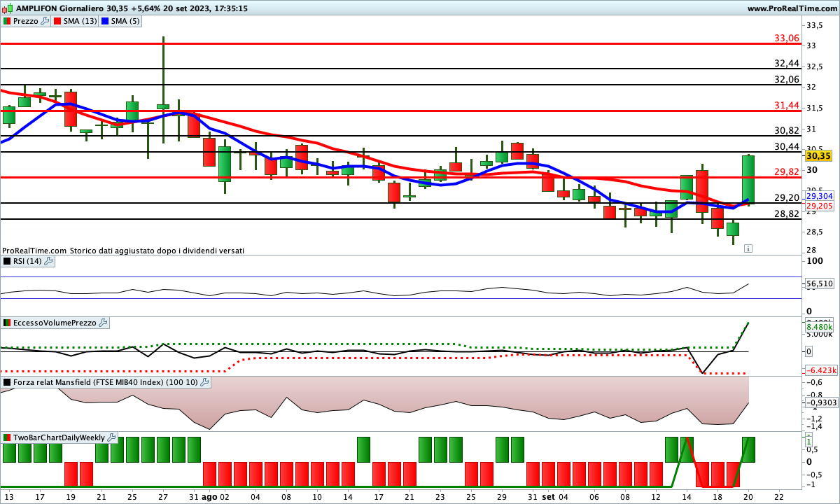Open TwoBarChartDailyWeekly wrench settings icon
The image size is (840, 504).
112,437
